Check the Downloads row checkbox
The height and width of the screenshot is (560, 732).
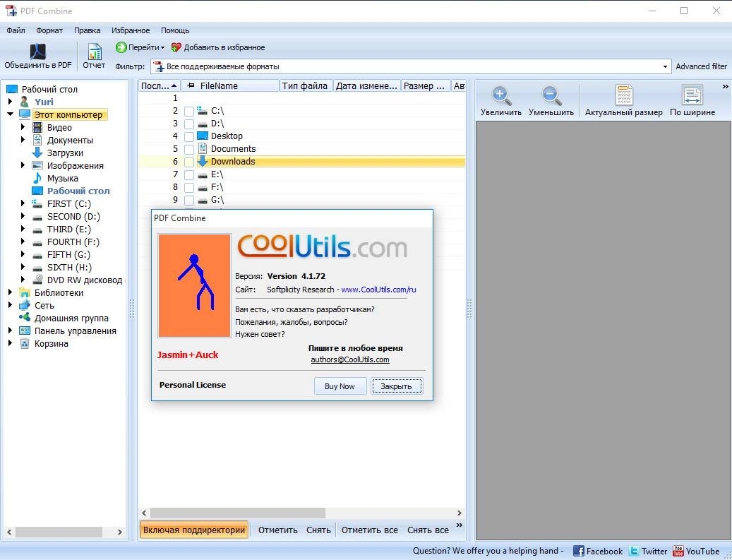188,162
